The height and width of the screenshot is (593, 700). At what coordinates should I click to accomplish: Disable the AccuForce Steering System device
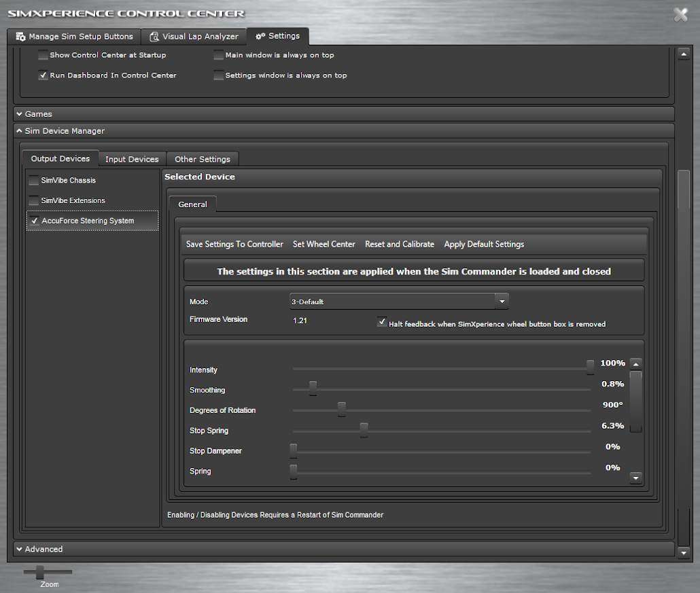[x=34, y=220]
